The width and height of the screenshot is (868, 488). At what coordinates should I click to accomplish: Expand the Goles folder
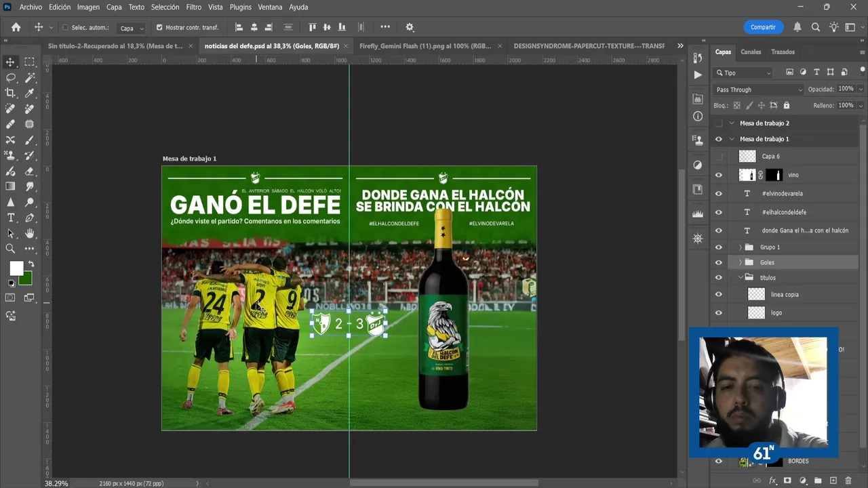coord(740,262)
